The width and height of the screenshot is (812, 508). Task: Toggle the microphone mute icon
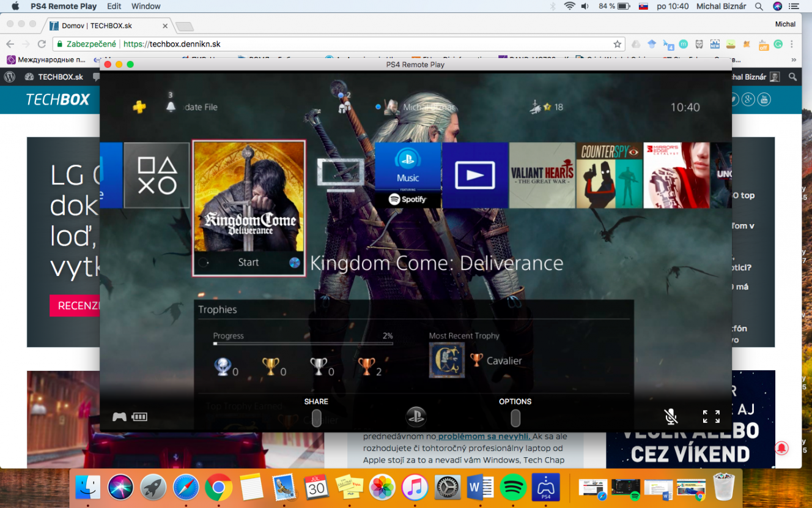(x=671, y=417)
